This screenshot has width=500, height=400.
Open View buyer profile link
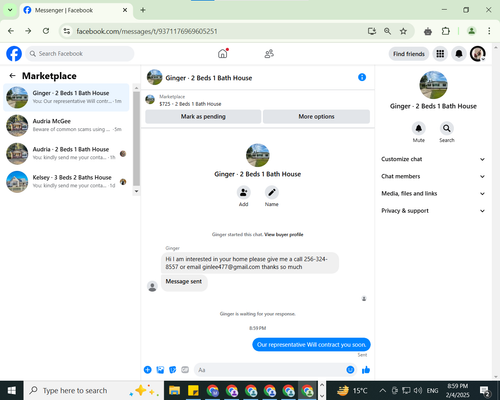pyautogui.click(x=284, y=235)
